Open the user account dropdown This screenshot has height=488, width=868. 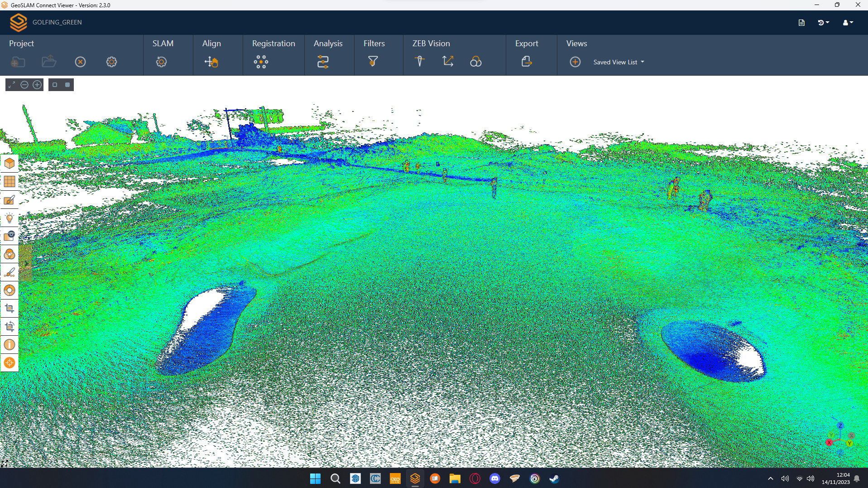click(x=848, y=23)
